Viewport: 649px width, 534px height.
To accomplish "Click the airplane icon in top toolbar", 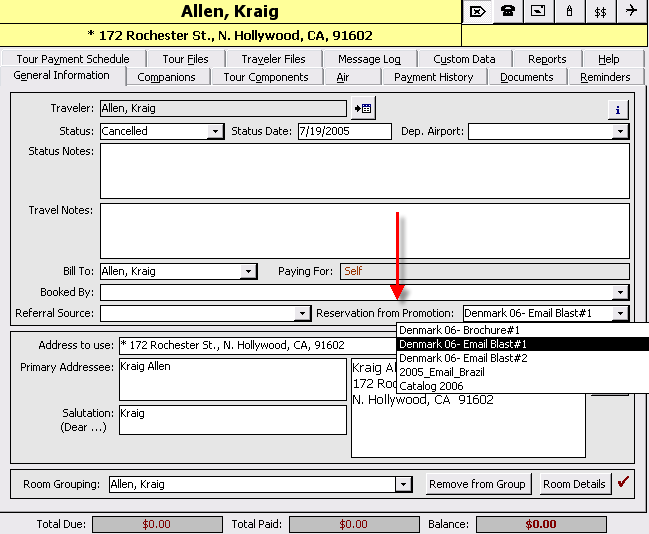I will click(x=631, y=11).
